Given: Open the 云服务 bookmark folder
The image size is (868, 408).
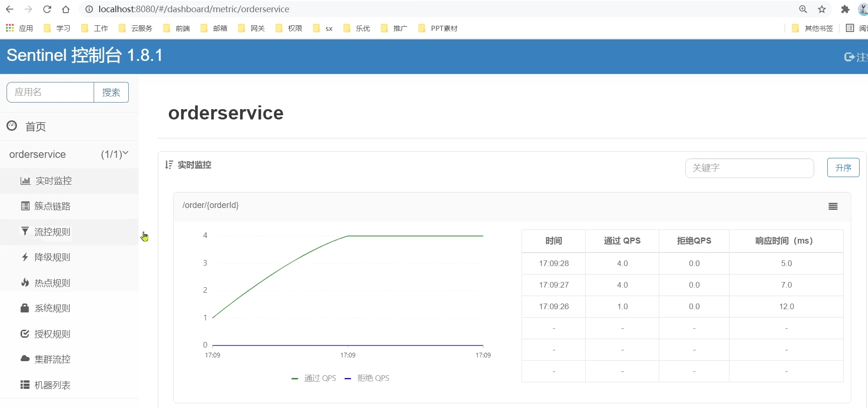Looking at the screenshot, I should [136, 29].
